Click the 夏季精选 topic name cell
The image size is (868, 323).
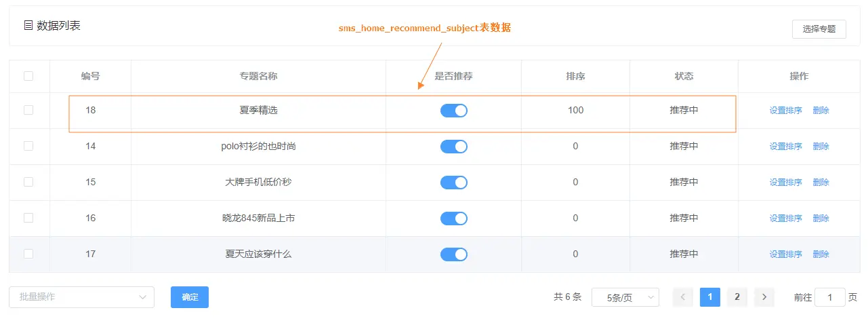point(259,110)
